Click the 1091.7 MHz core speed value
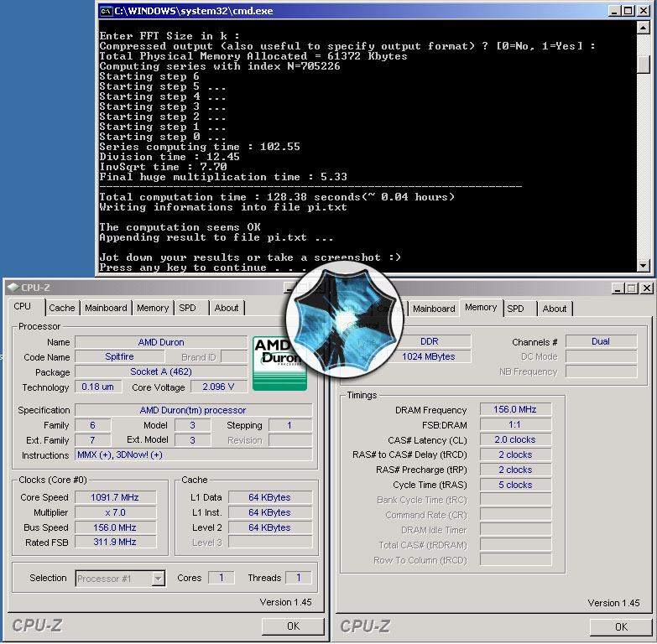 (x=115, y=497)
